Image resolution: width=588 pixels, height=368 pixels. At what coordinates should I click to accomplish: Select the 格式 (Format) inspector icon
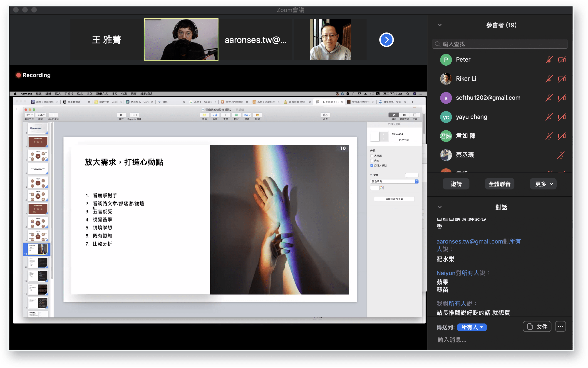tap(394, 115)
